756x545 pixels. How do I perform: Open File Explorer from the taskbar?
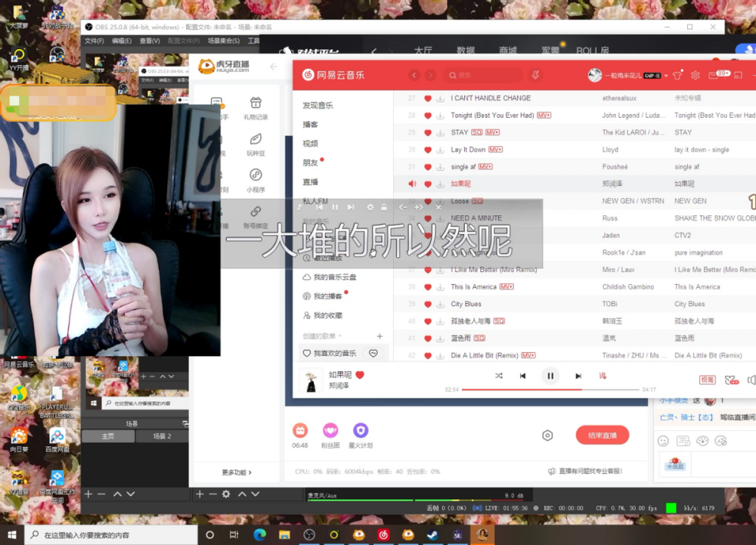(x=284, y=535)
